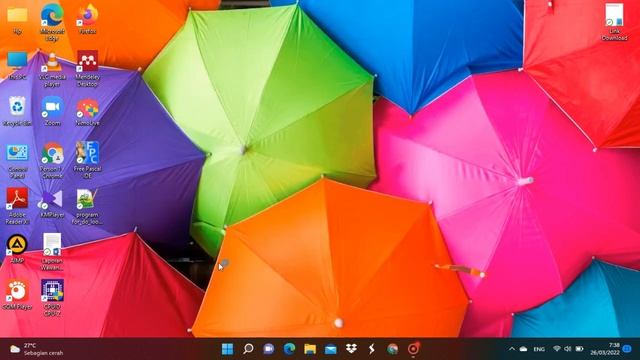The height and width of the screenshot is (360, 640).
Task: Click the battery status tray icon
Action: 579,349
